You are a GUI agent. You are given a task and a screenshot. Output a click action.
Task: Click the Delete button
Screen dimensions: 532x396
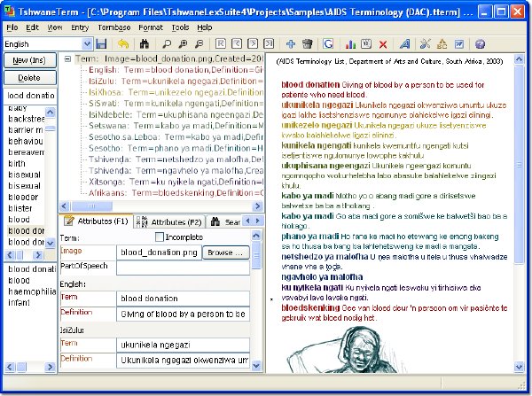click(29, 78)
